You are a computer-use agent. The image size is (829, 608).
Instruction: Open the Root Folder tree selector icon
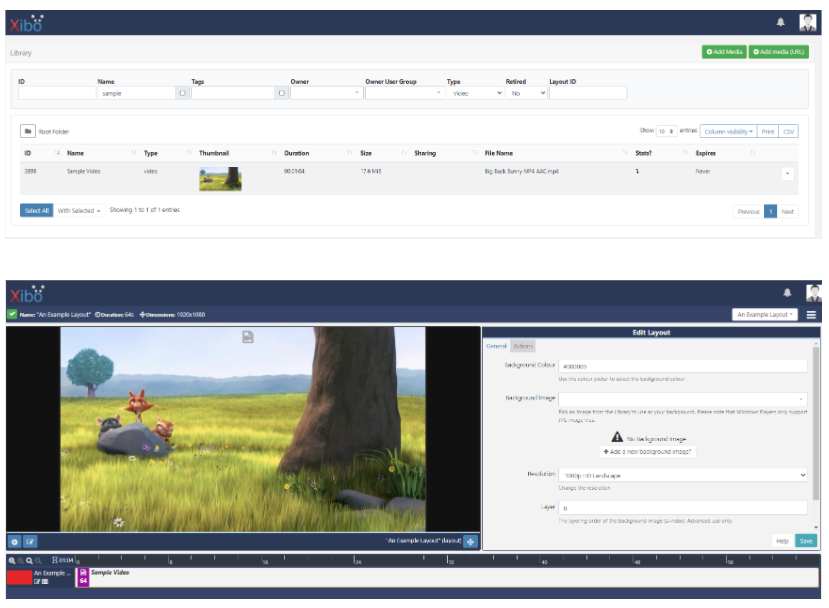pos(30,130)
